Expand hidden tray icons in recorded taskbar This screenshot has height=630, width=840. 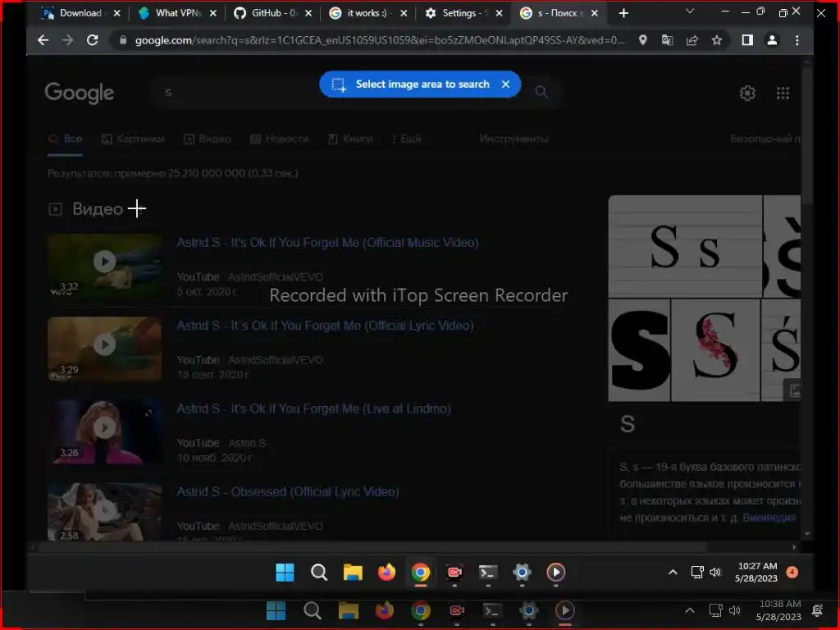pos(673,572)
